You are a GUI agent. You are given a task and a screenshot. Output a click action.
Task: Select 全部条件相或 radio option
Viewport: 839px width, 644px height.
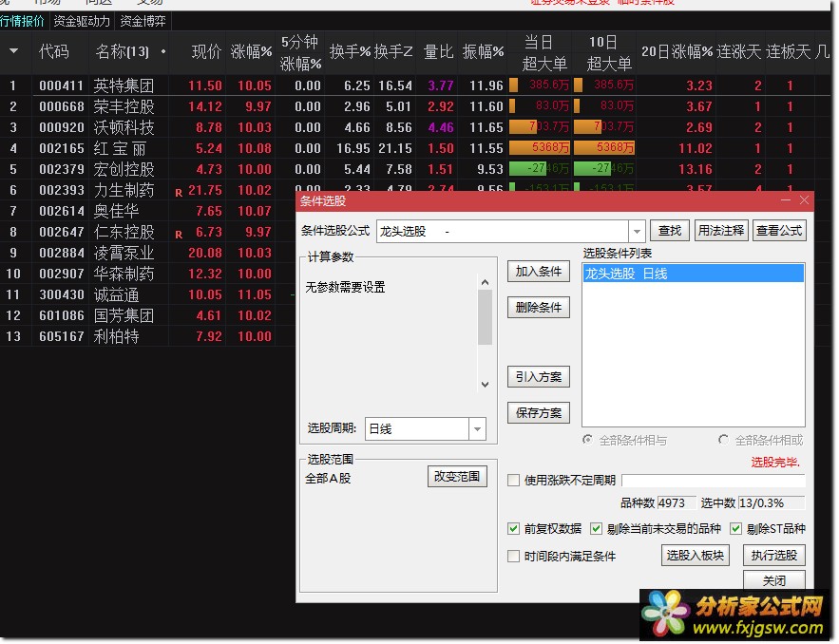(x=723, y=440)
